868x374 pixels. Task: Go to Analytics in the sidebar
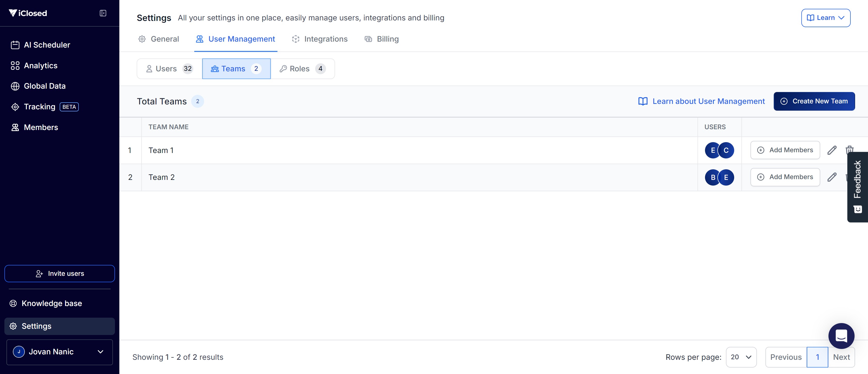41,65
